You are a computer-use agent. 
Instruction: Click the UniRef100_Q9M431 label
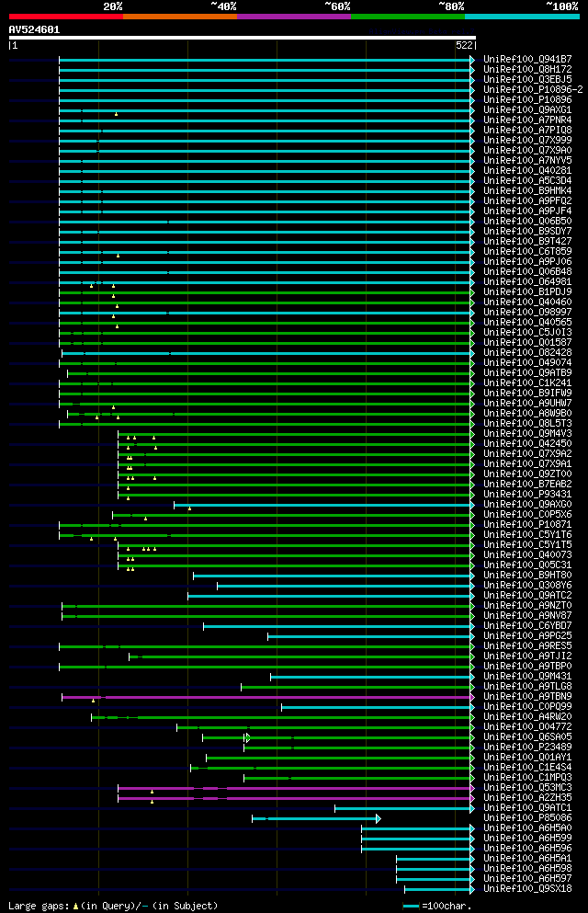pyautogui.click(x=527, y=676)
